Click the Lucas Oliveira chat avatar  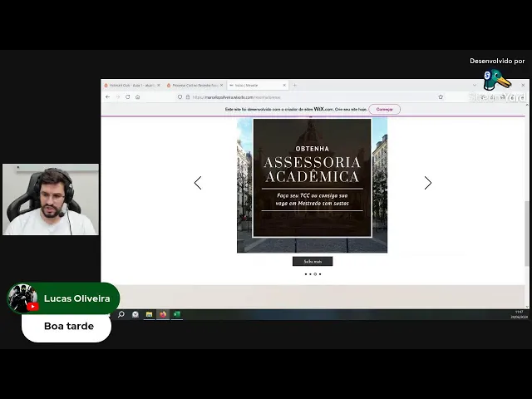click(x=22, y=298)
